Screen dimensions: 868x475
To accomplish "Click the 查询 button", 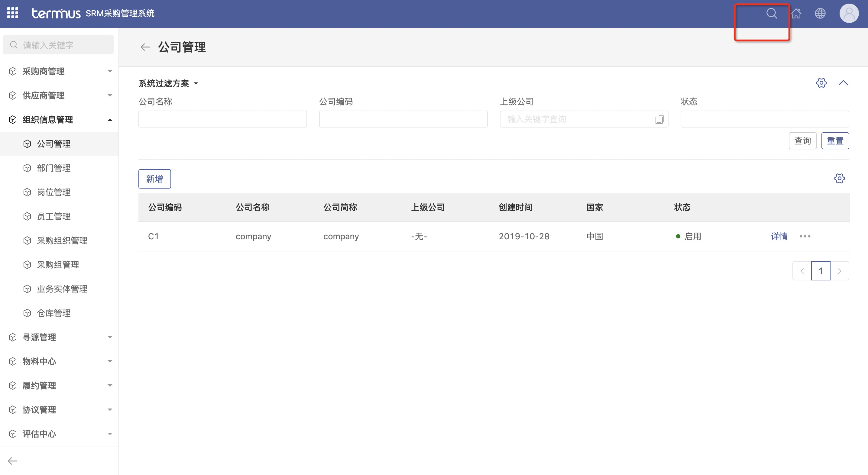I will coord(802,141).
